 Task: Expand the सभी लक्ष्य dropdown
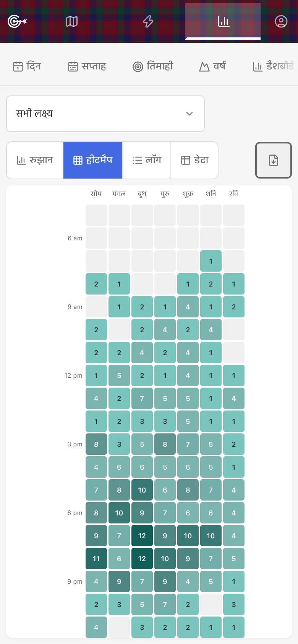[x=105, y=114]
